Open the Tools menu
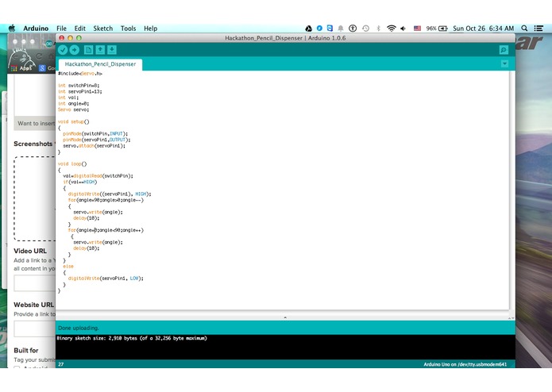 point(128,29)
